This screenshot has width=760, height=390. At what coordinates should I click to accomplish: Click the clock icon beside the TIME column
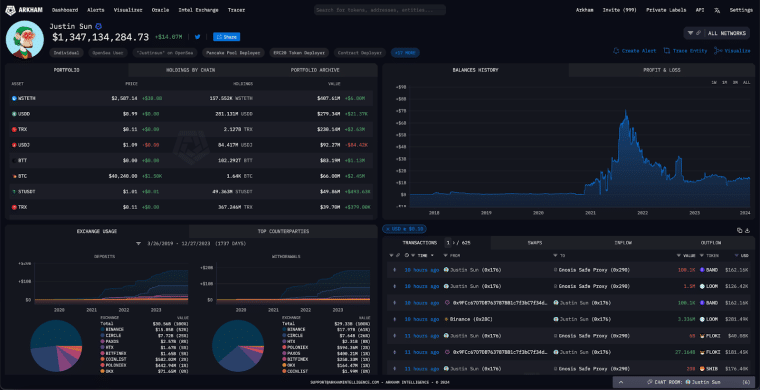[x=407, y=255]
